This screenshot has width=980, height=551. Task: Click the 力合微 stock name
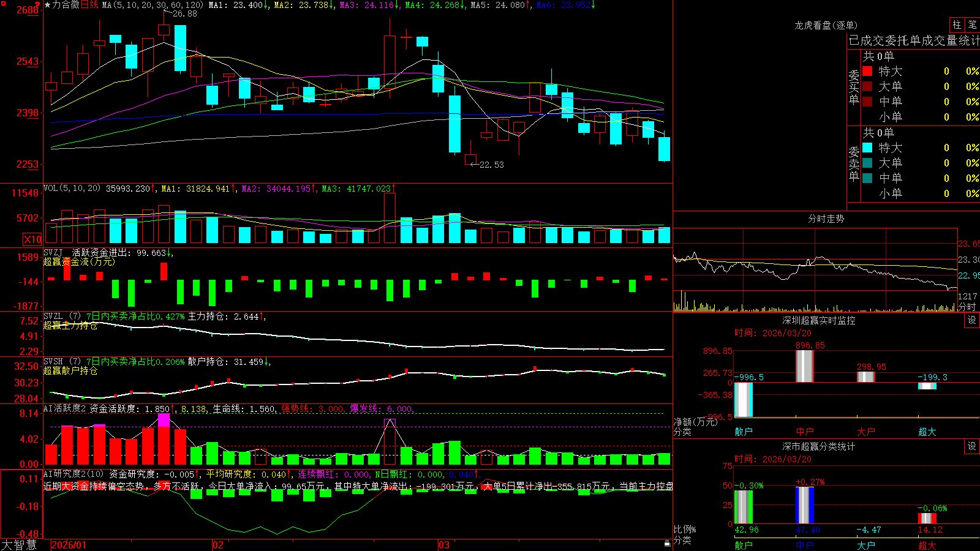[x=66, y=5]
